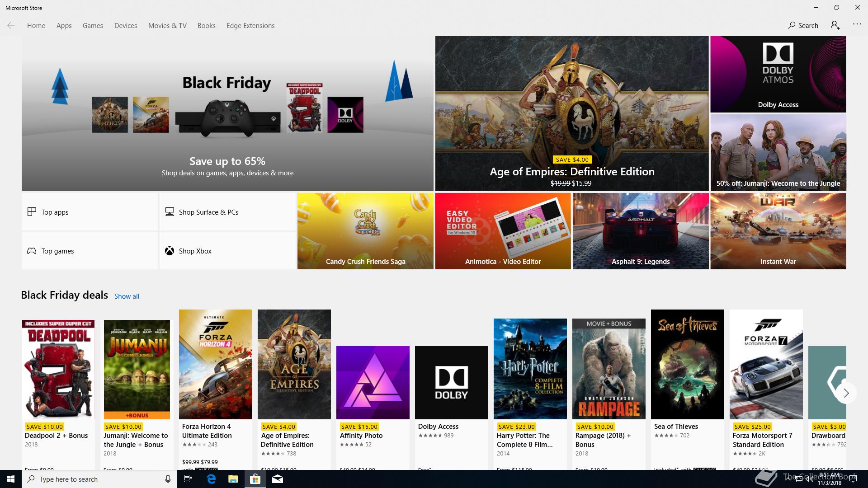Select the Microsoft Store taskbar icon
Viewport: 868px width, 488px height.
pos(255,479)
